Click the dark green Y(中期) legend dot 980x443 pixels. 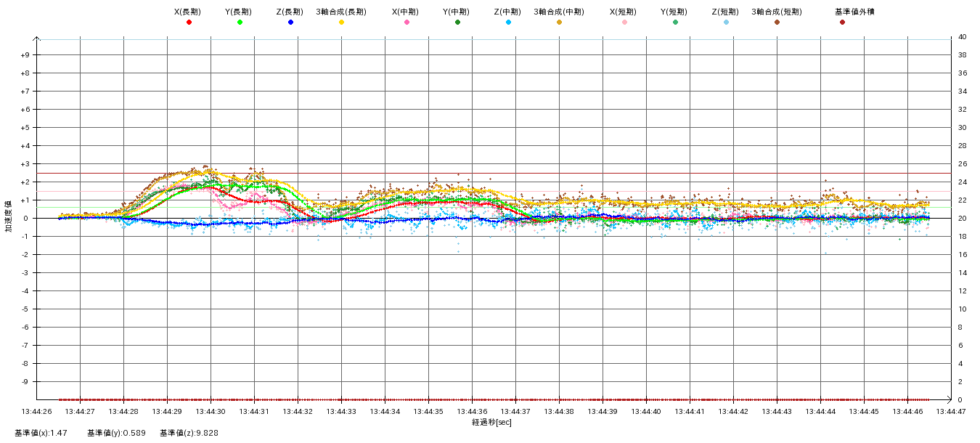pos(457,23)
